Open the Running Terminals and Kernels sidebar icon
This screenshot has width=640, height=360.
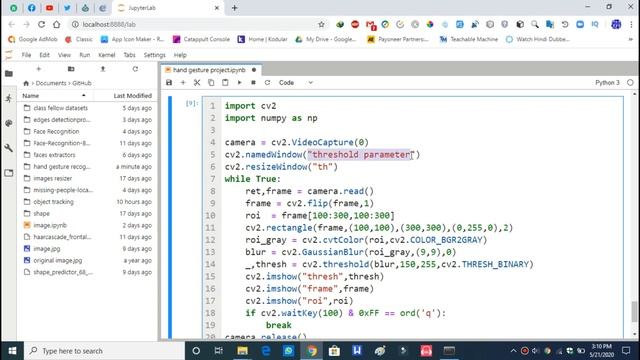click(x=9, y=98)
